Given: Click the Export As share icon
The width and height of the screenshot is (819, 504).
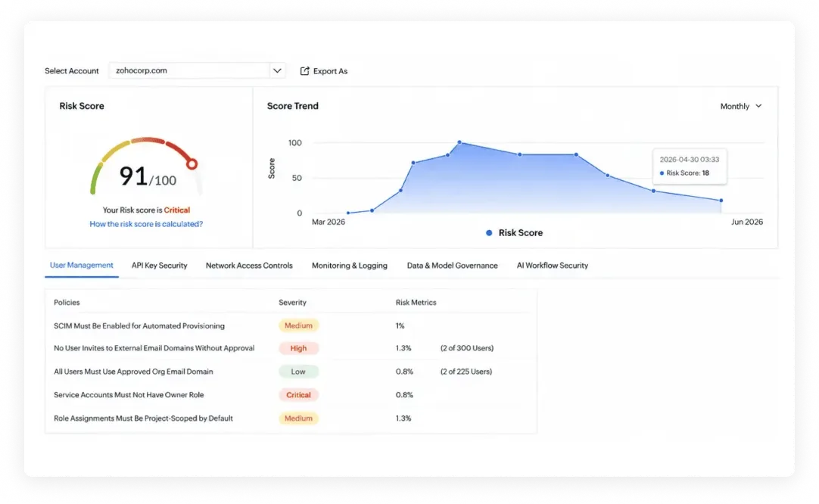Looking at the screenshot, I should coord(304,71).
